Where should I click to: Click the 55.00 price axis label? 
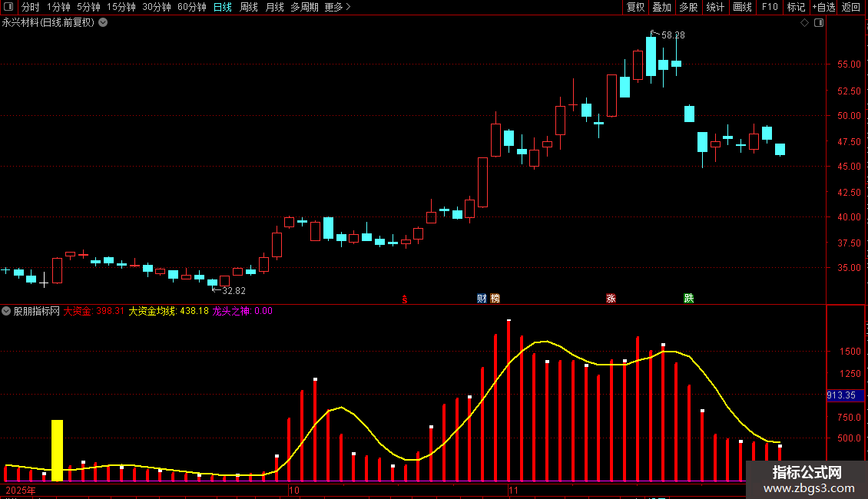(849, 64)
